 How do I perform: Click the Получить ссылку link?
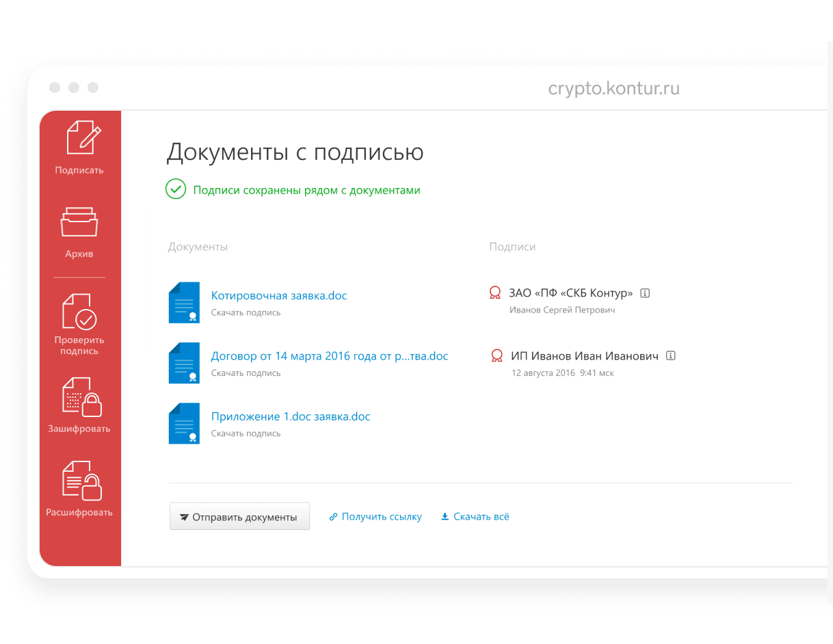(375, 517)
